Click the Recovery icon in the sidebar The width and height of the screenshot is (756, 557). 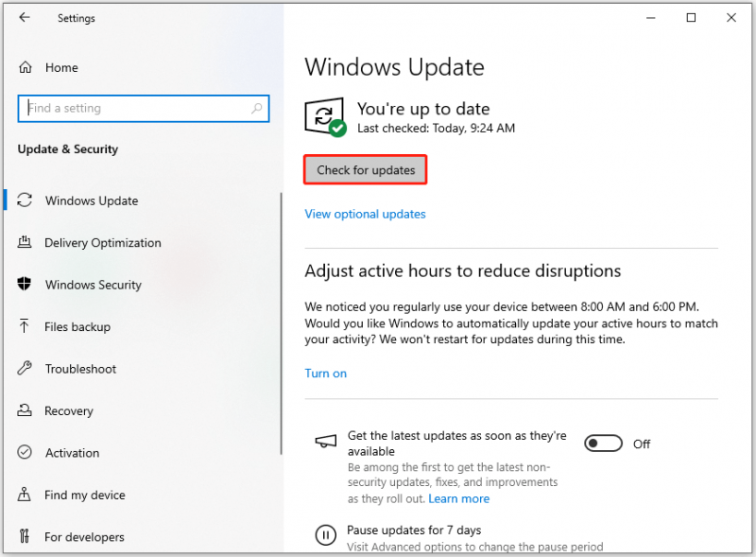[x=25, y=410]
